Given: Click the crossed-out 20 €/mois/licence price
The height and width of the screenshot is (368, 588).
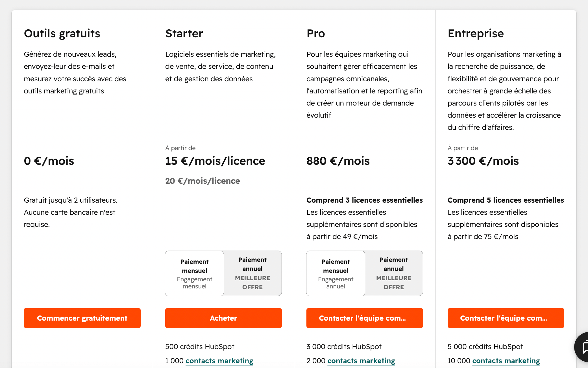Looking at the screenshot, I should click(202, 181).
